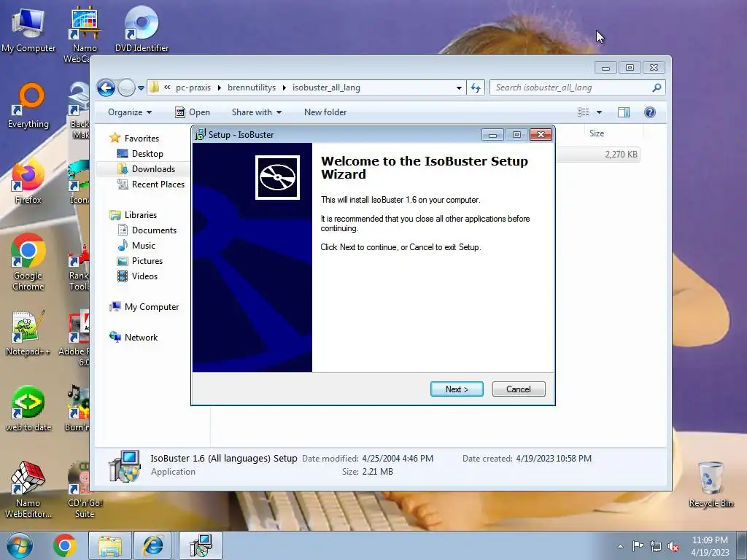Image resolution: width=747 pixels, height=560 pixels.
Task: Open Documents library
Action: [x=154, y=230]
